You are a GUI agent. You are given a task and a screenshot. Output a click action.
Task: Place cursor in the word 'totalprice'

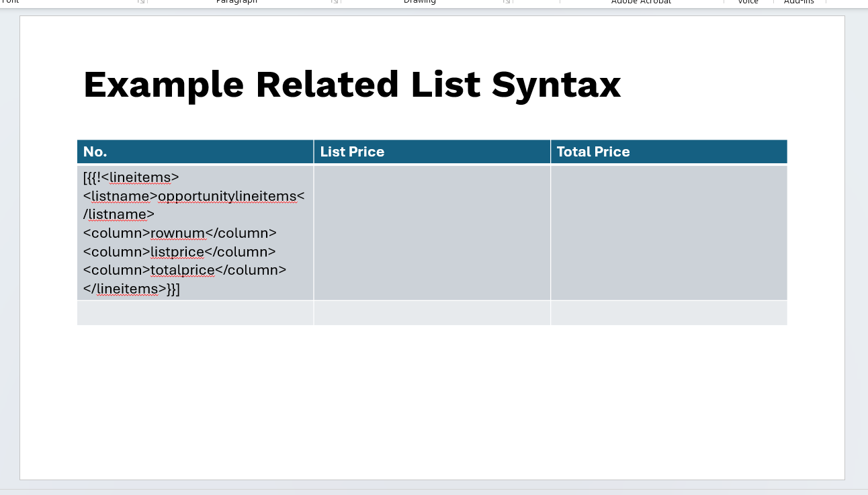[x=182, y=270]
